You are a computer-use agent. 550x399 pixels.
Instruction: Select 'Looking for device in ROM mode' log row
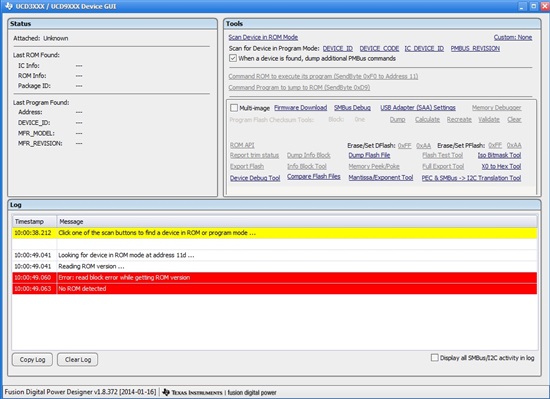click(275, 255)
